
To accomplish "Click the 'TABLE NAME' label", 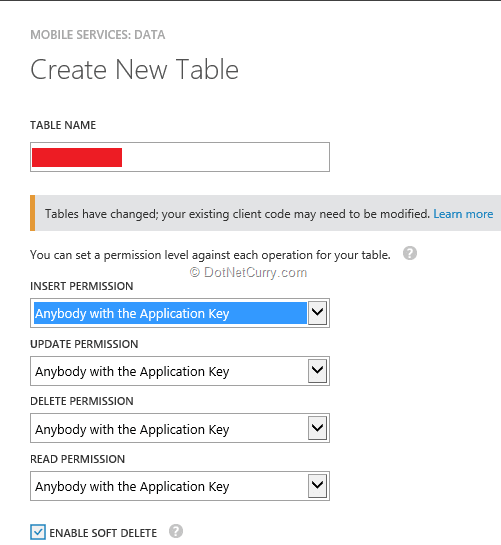I will [63, 125].
